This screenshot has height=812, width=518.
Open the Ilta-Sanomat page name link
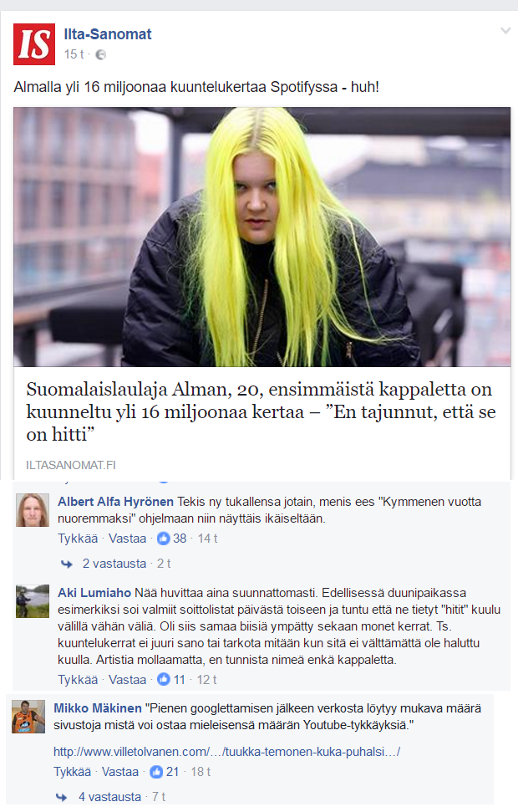108,34
